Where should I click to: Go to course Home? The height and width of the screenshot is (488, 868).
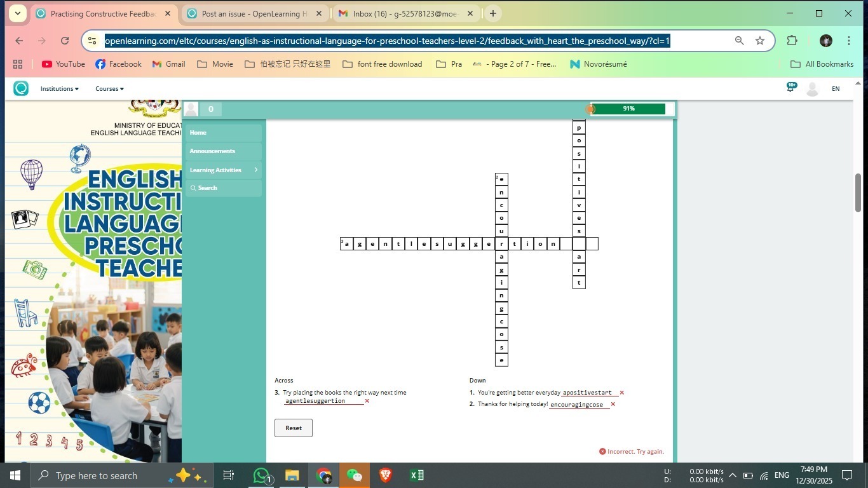coord(224,133)
